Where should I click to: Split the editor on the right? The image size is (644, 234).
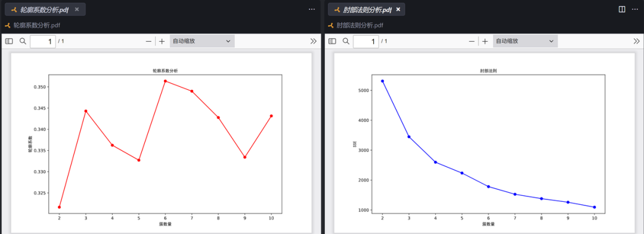click(x=622, y=9)
